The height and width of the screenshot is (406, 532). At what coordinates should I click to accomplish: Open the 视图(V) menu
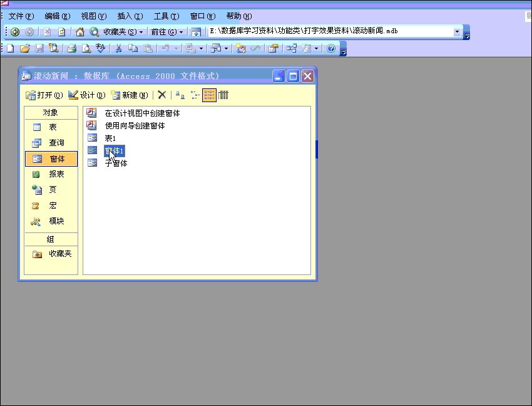pos(94,16)
